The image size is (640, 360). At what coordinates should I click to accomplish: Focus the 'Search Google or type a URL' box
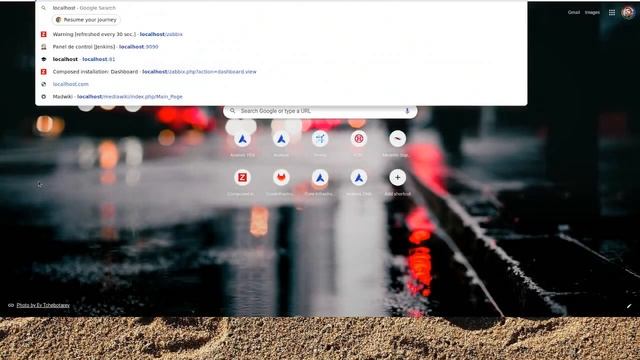(x=320, y=111)
